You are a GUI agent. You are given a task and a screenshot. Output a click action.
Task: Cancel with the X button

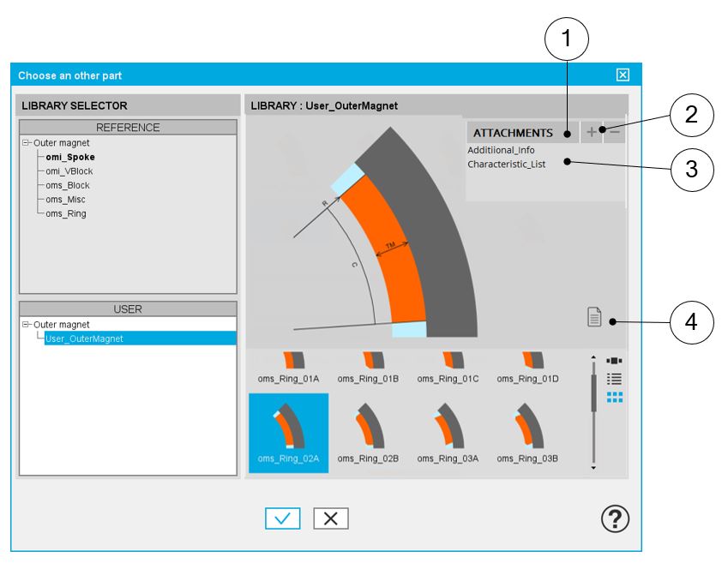[x=331, y=518]
